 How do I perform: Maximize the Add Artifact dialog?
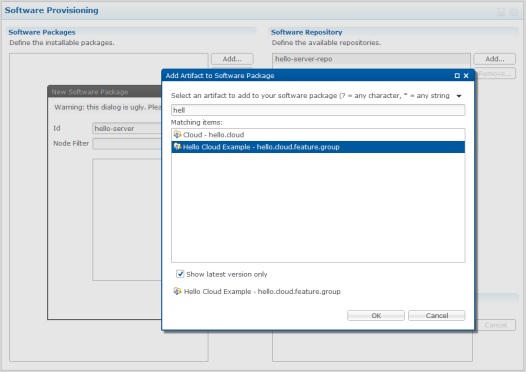point(457,76)
